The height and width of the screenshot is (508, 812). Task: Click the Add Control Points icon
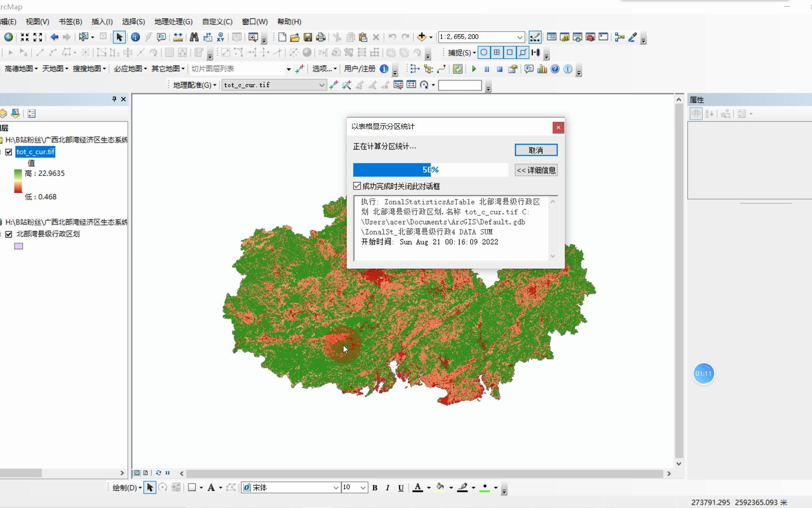(334, 85)
